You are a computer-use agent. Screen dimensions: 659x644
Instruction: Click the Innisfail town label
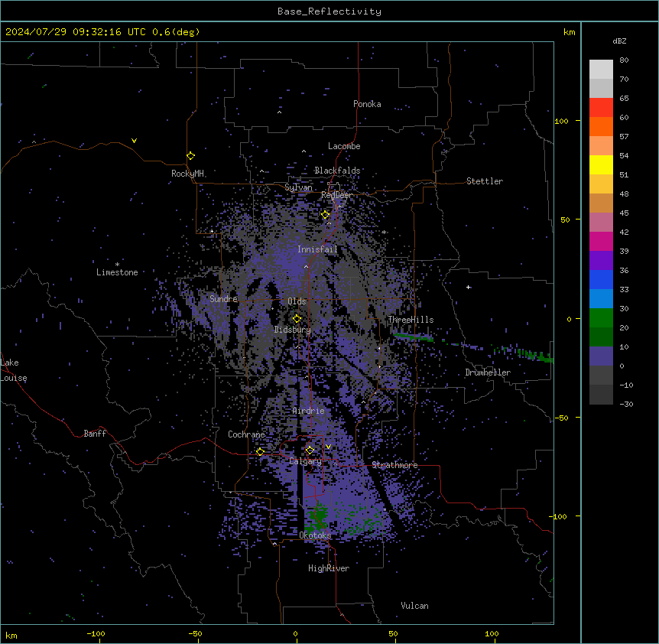coord(317,249)
